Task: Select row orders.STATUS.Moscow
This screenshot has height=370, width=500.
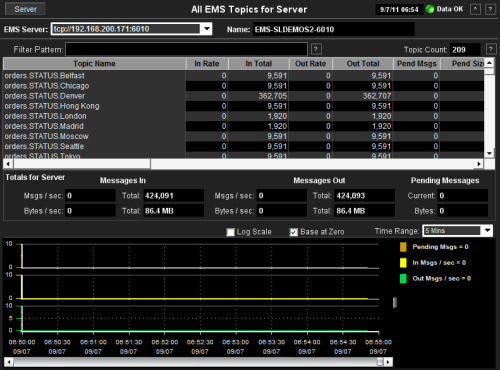Action: [243, 136]
